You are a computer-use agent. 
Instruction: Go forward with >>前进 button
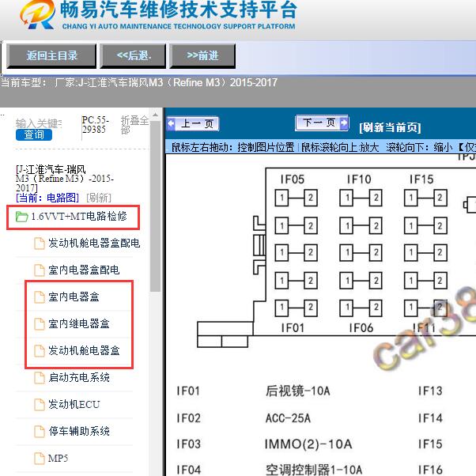pyautogui.click(x=202, y=56)
